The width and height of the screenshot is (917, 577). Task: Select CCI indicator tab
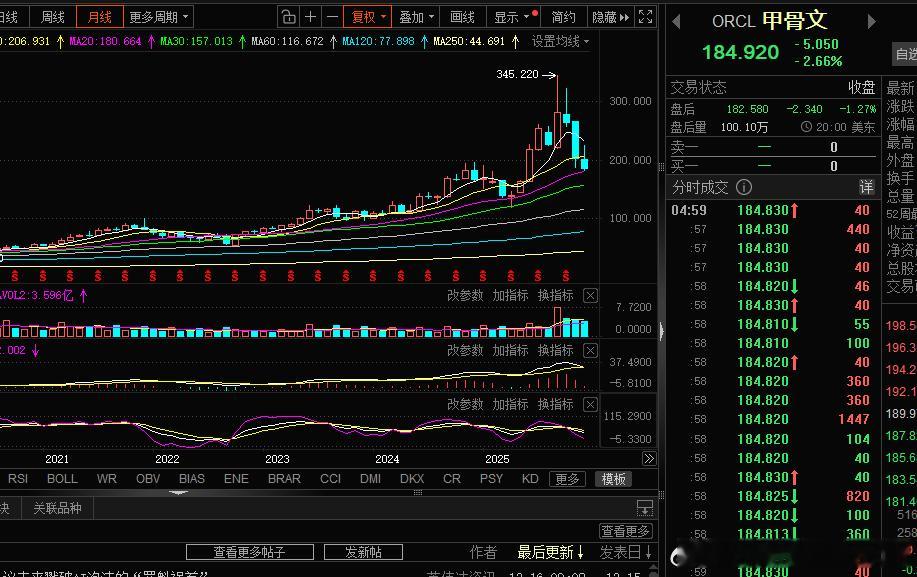330,479
